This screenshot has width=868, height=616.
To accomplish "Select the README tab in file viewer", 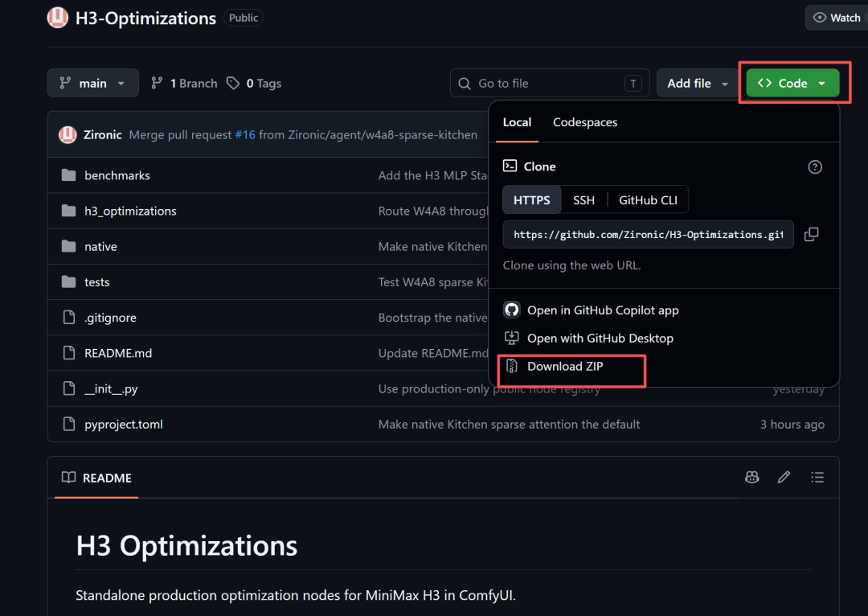I will tap(96, 478).
